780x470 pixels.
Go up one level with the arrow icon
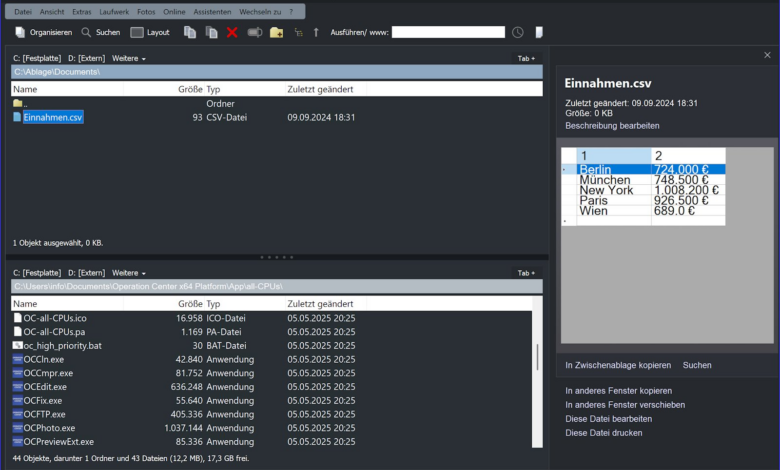click(x=316, y=32)
